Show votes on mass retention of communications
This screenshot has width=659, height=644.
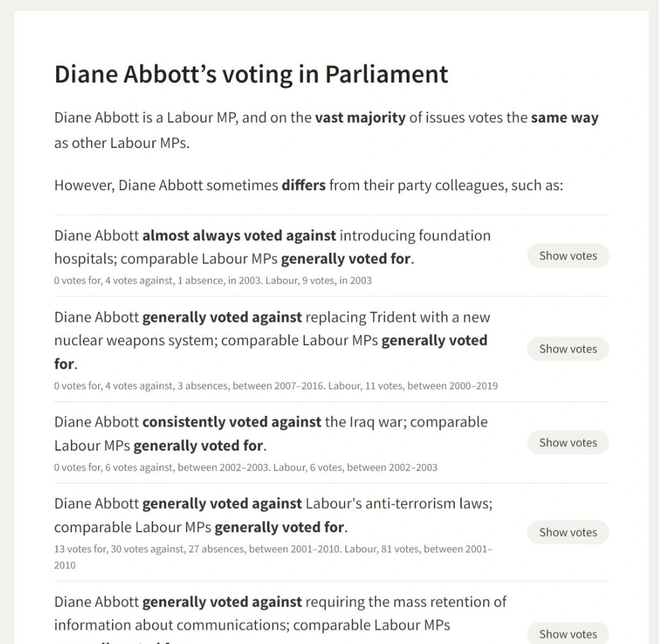click(x=567, y=634)
